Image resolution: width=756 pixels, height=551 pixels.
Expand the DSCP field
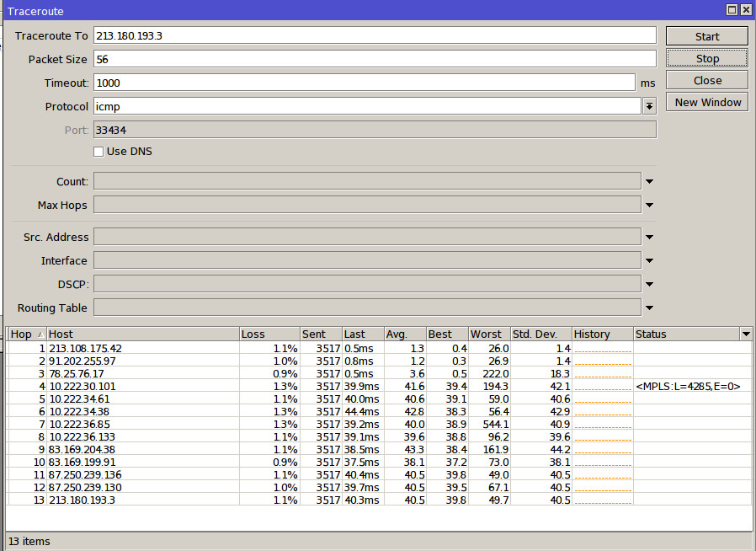(649, 284)
